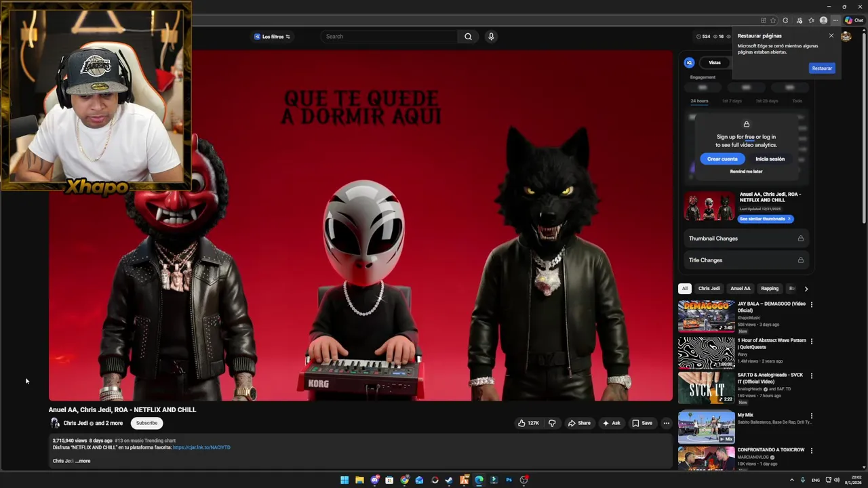Click the Save button

point(642,423)
